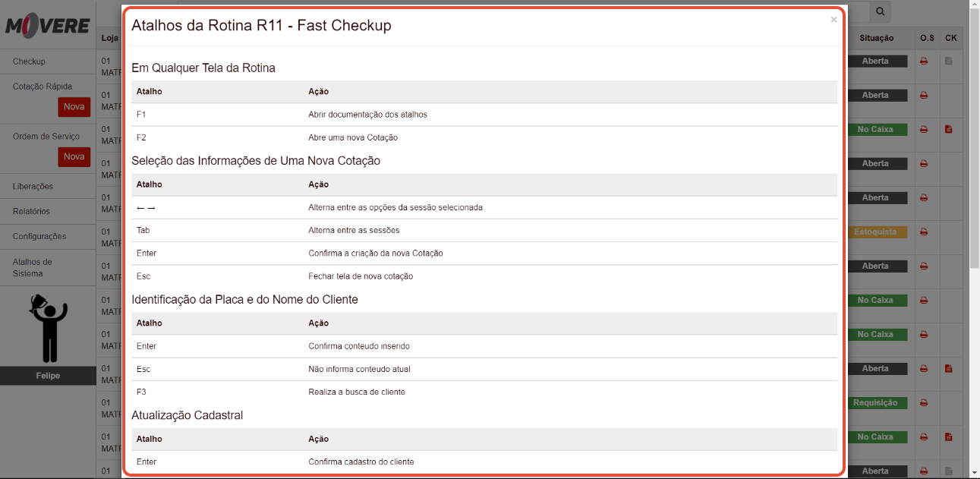Click text Abrir documentação dos atalhos
Screen dimensions: 980x479
click(367, 115)
